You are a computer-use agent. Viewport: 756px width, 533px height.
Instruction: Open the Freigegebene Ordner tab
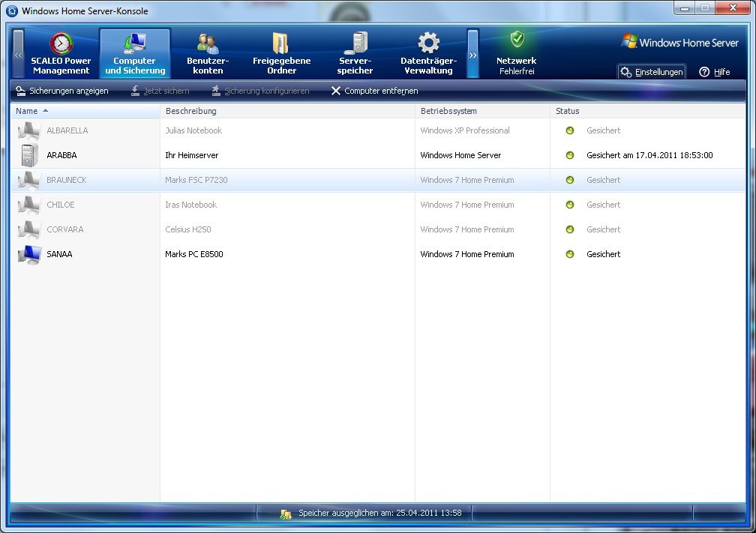281,53
